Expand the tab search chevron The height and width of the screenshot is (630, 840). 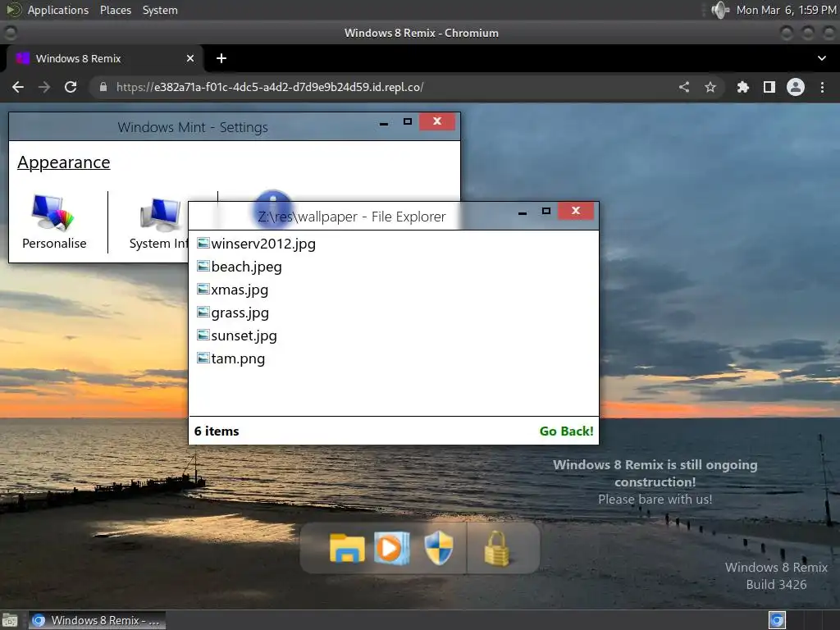[x=822, y=58]
